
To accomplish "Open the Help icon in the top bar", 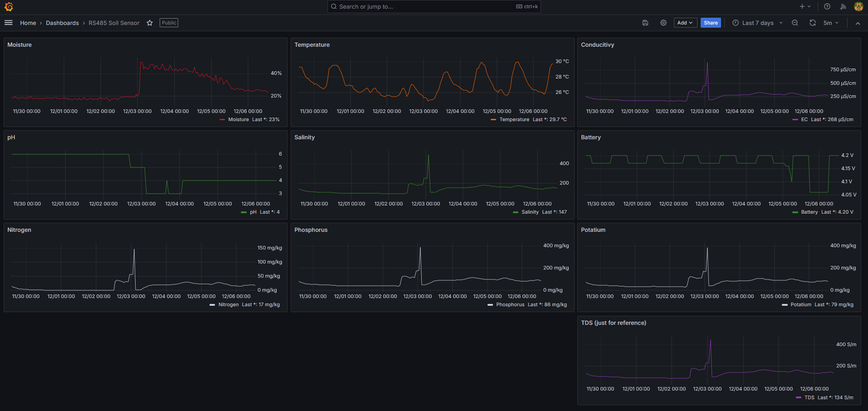I will click(826, 6).
